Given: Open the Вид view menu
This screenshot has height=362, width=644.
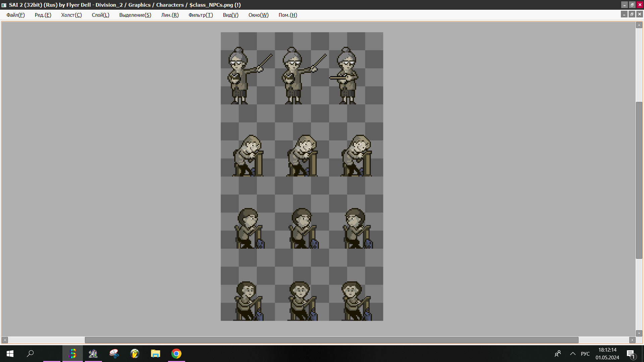Looking at the screenshot, I should [x=230, y=15].
